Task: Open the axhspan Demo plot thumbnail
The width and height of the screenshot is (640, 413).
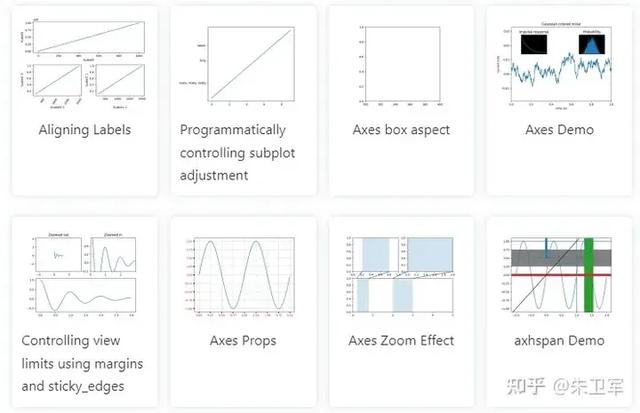Action: (x=556, y=277)
